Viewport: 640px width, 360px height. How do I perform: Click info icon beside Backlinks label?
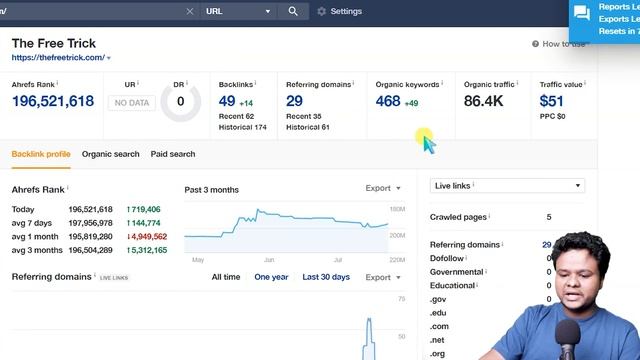coord(255,83)
